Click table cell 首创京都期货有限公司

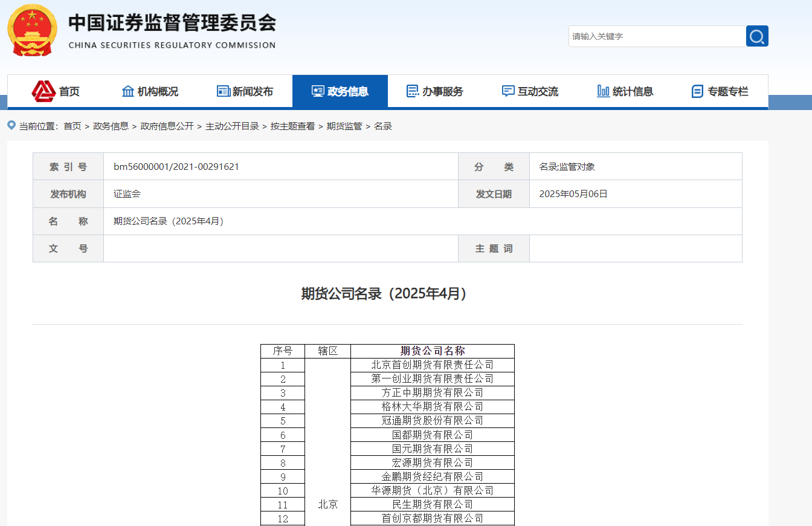(x=433, y=518)
